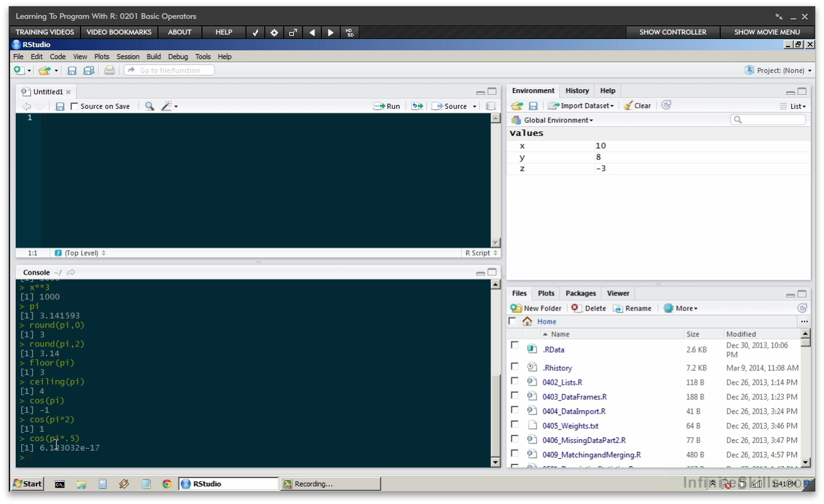Click the console vertical scrollbar thumb

[x=495, y=415]
